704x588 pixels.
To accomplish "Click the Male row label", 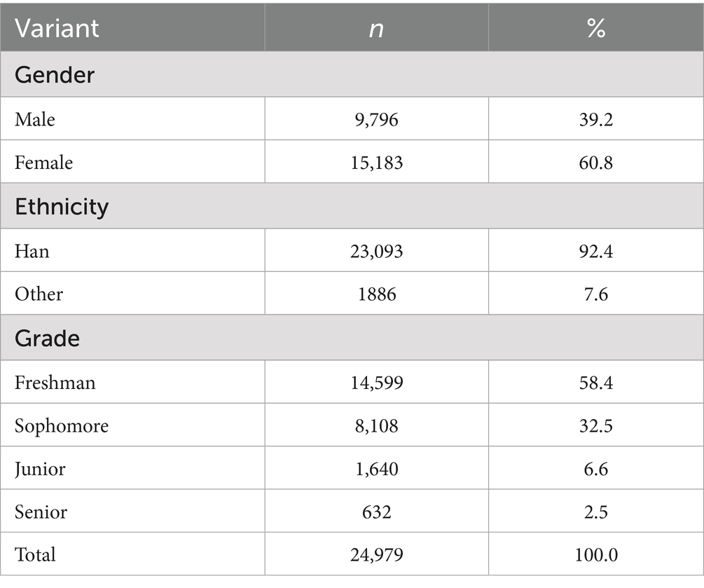I will coord(35,119).
